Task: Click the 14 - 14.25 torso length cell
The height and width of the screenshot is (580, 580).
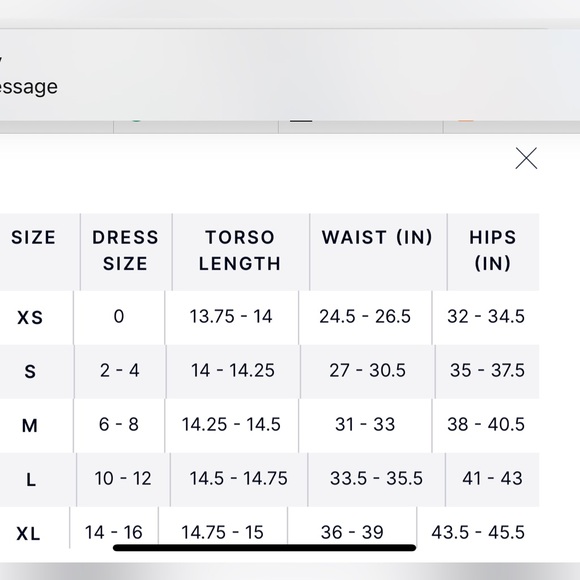Action: pos(233,370)
